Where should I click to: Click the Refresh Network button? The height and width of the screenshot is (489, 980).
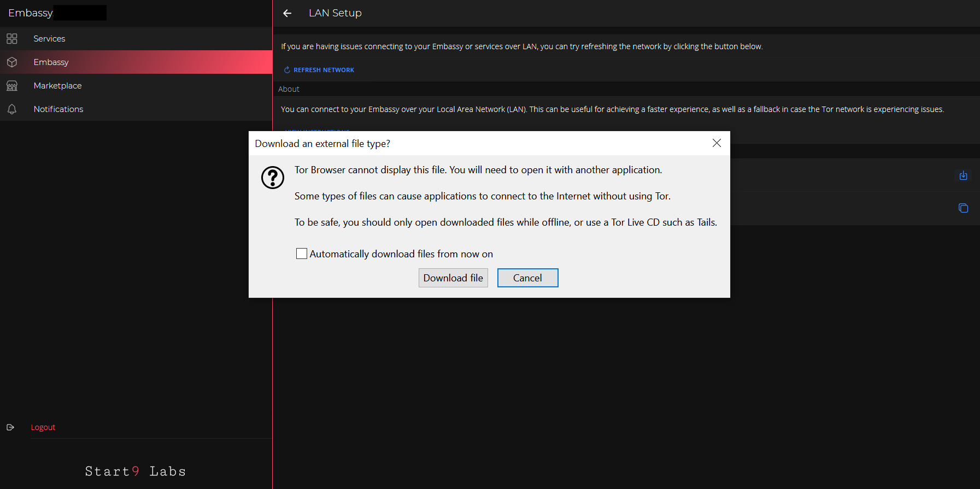pyautogui.click(x=319, y=70)
